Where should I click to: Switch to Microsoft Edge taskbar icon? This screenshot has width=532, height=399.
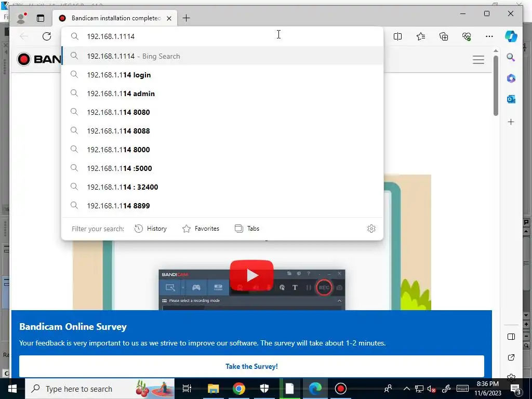click(x=315, y=389)
